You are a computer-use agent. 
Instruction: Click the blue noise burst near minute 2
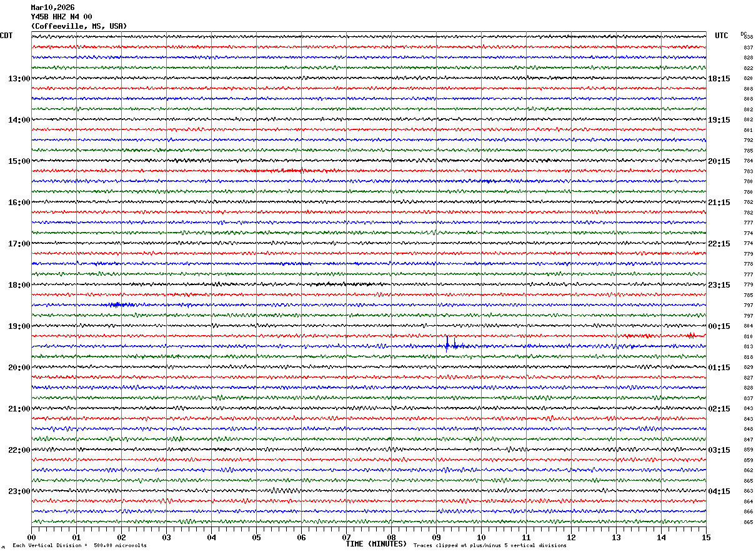(x=116, y=305)
